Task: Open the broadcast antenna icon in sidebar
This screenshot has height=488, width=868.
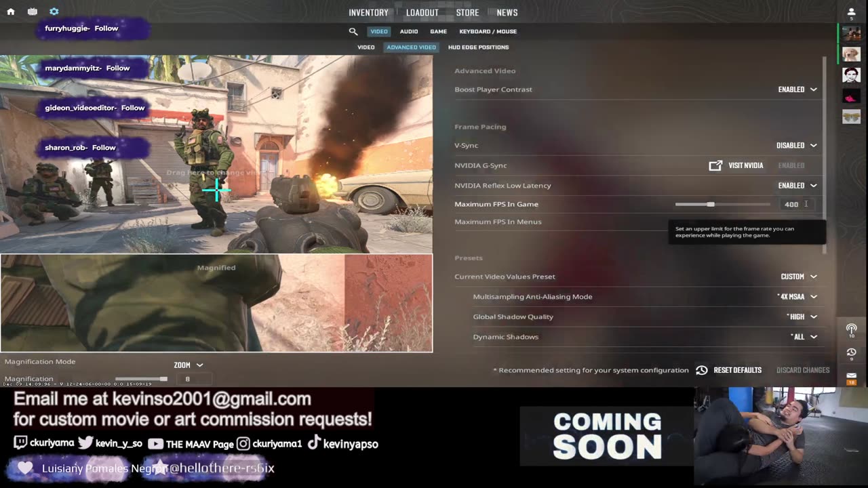Action: click(x=852, y=329)
